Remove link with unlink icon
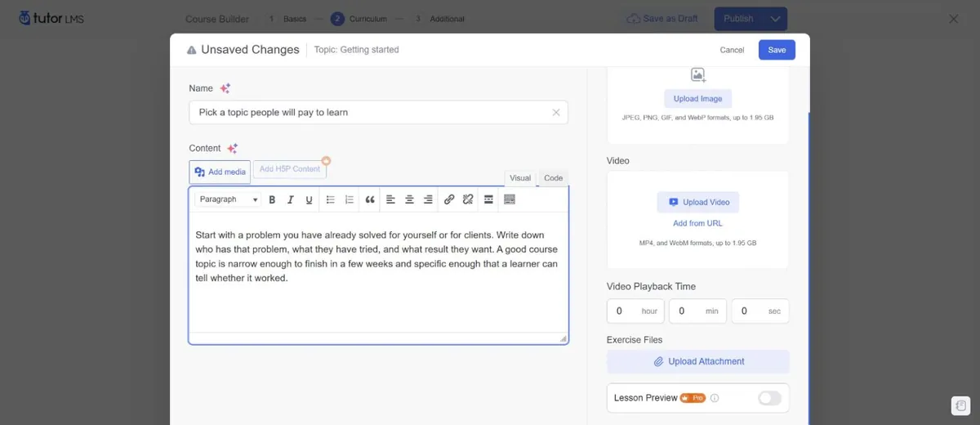 click(x=468, y=199)
